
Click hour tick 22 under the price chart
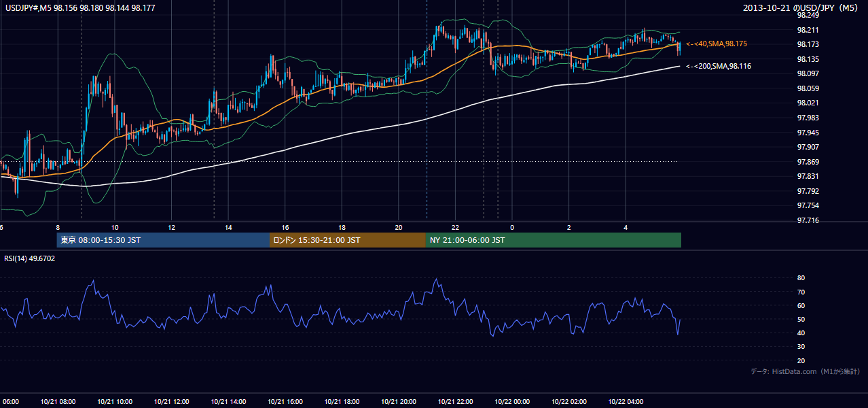pyautogui.click(x=455, y=228)
